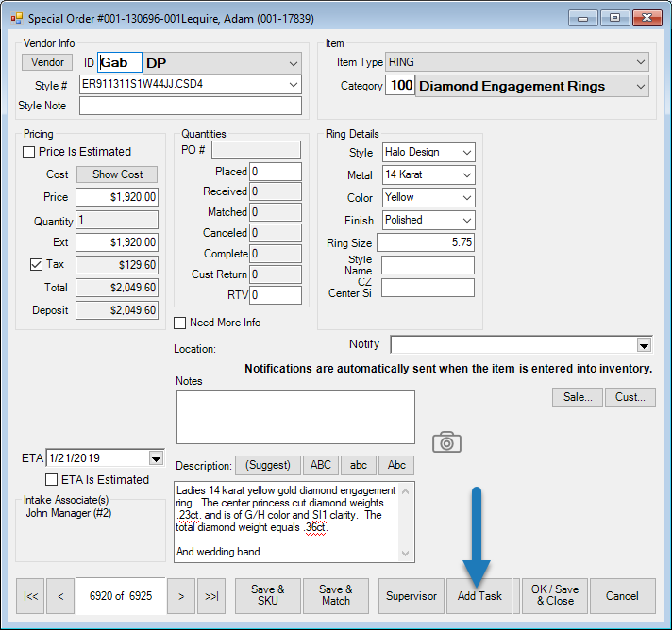Apply ABC uppercase to description
This screenshot has height=630, width=672.
click(x=320, y=465)
